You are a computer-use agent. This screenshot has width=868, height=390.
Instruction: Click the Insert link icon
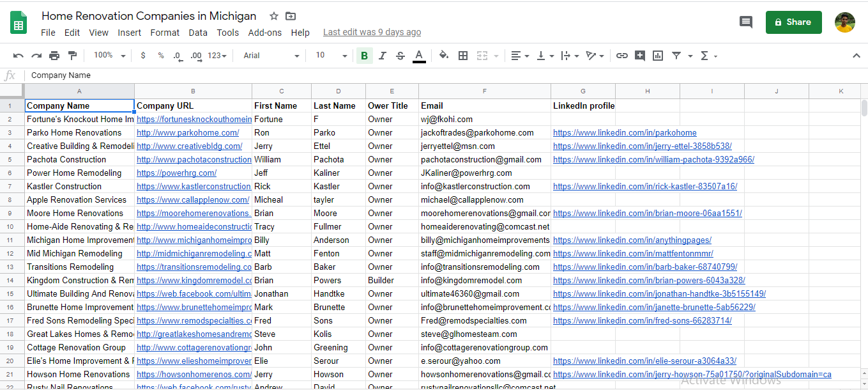[621, 56]
